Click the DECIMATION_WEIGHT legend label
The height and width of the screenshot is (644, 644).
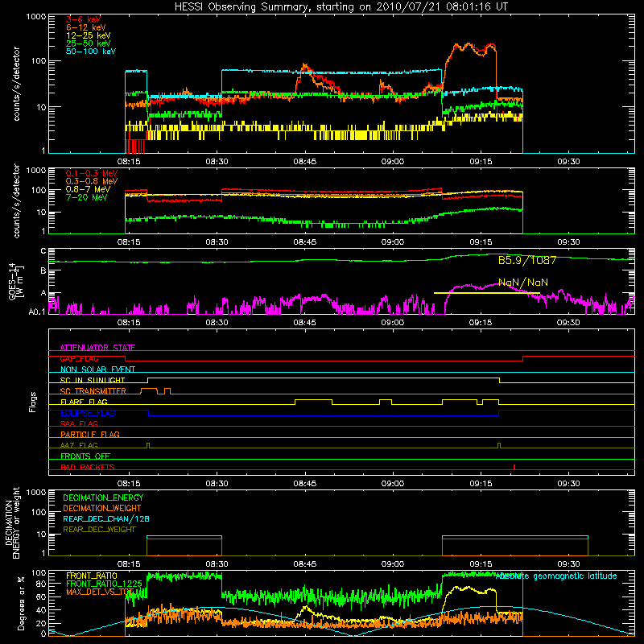[102, 508]
